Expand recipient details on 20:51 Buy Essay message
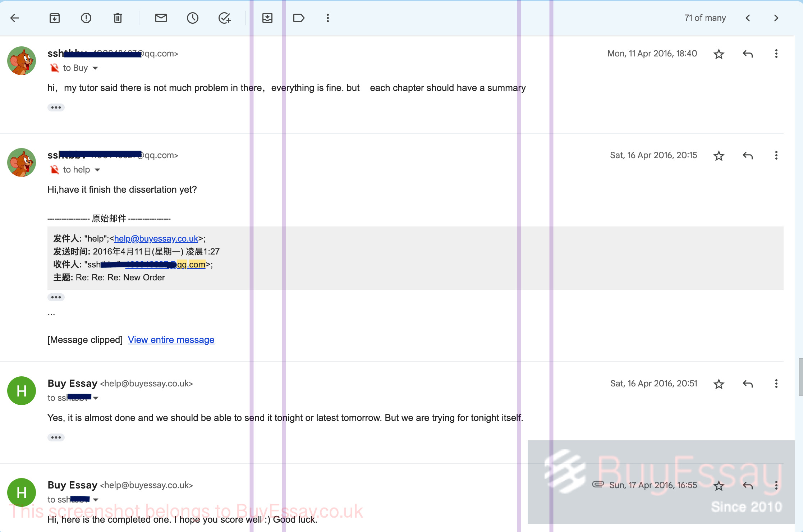The image size is (803, 532). click(x=96, y=398)
